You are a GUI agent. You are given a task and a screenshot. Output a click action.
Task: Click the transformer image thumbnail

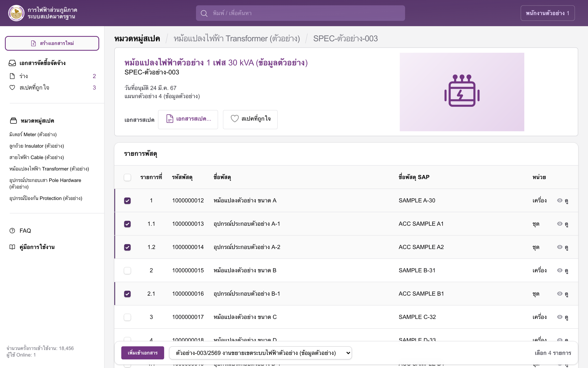coord(462,92)
